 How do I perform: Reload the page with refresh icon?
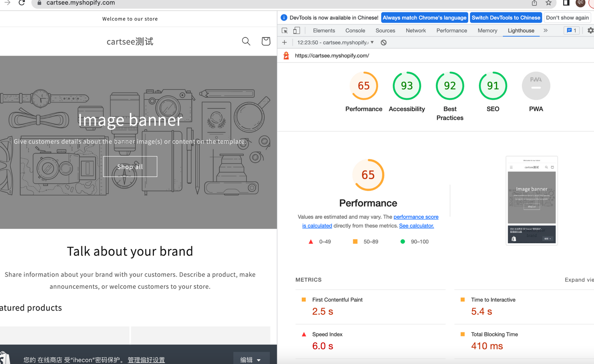click(x=21, y=2)
